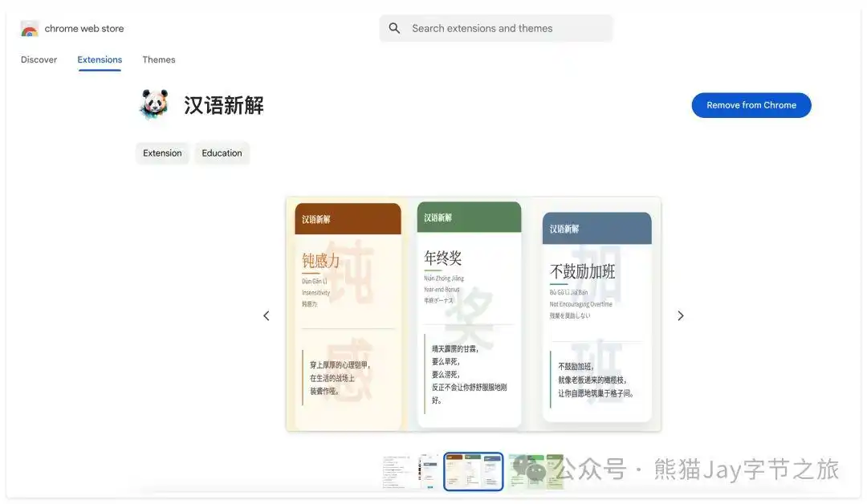Open the Themes tab
The image size is (867, 504).
click(158, 59)
